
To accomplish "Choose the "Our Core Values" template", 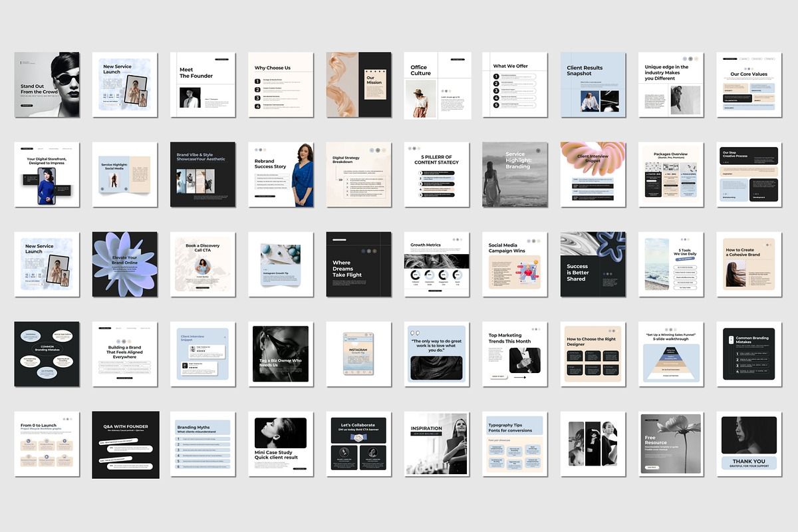I will (749, 84).
